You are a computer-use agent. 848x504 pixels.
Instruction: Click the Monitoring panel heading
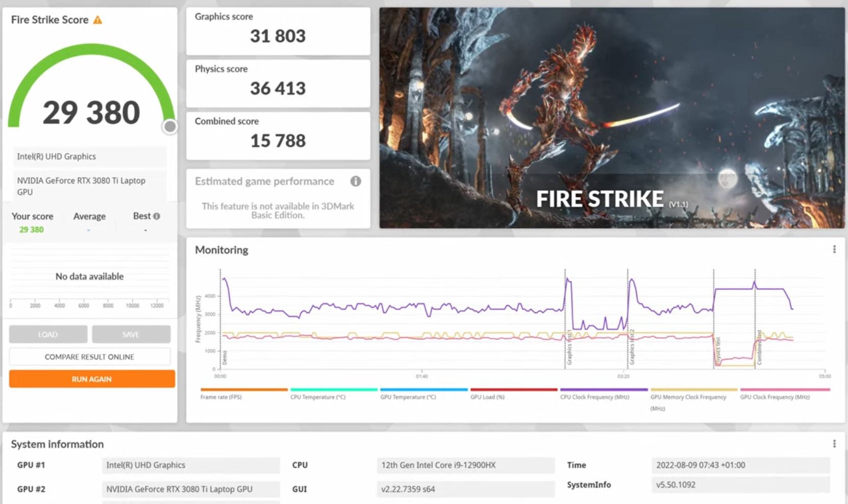(x=222, y=250)
